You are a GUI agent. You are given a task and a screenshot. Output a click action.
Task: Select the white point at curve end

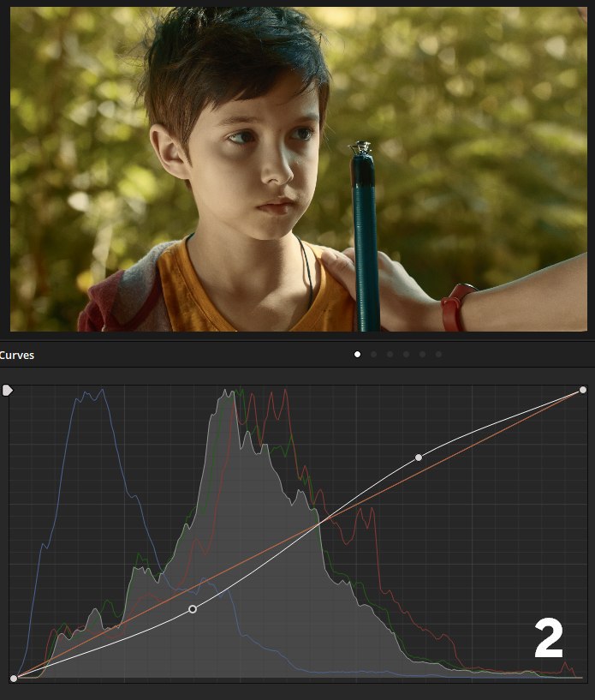(583, 390)
